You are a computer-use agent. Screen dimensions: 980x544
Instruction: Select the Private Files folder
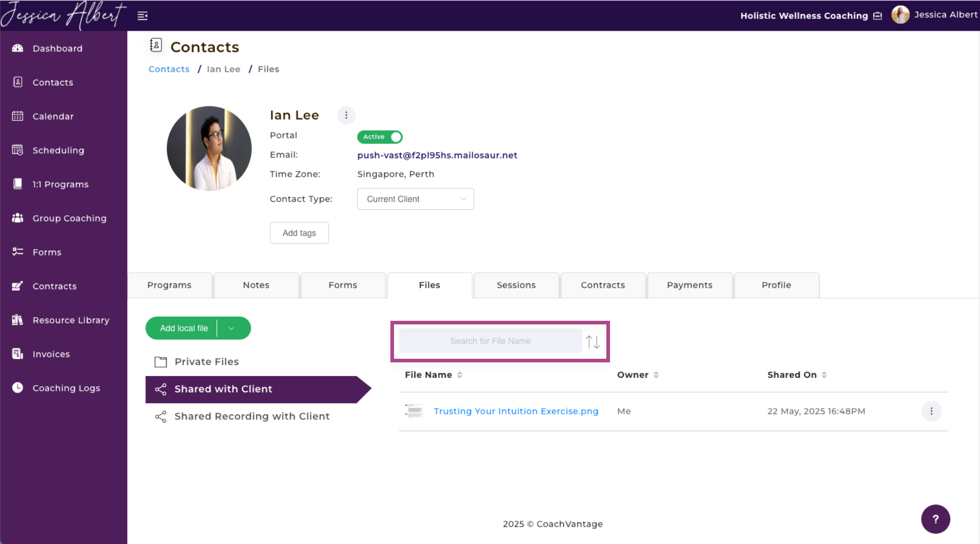pos(197,362)
